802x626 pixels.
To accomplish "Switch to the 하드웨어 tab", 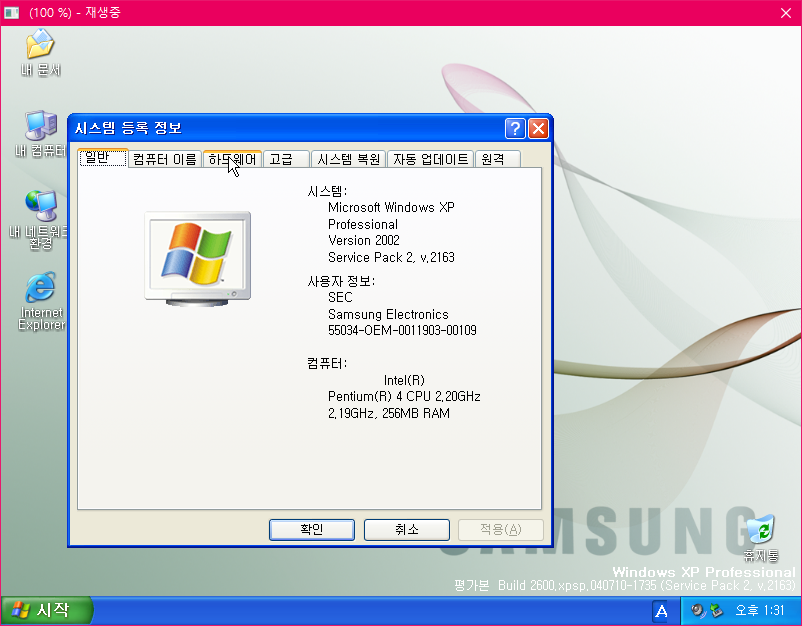I will tap(233, 160).
